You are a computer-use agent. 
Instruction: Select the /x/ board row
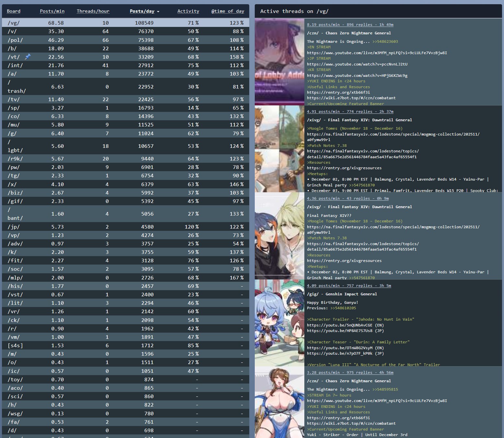click(x=125, y=184)
